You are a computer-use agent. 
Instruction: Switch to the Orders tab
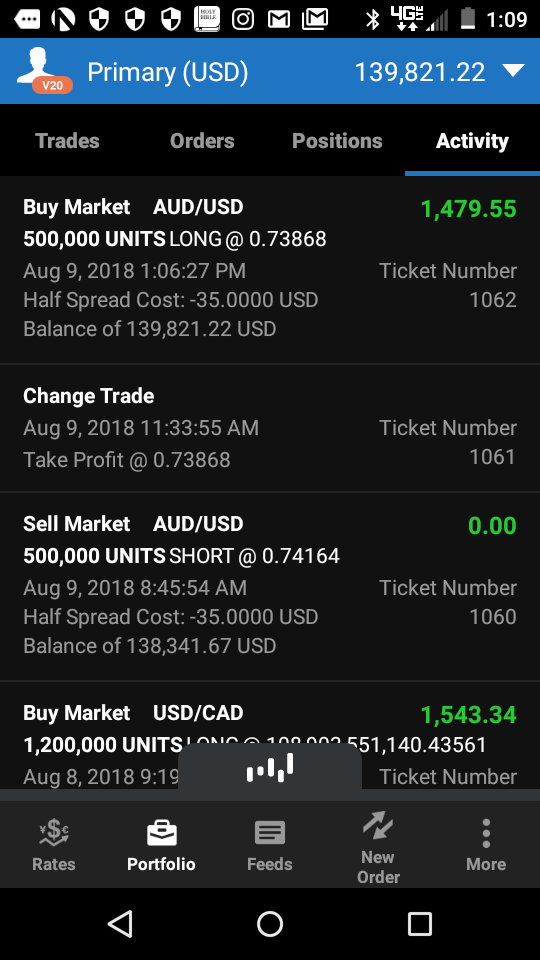tap(202, 141)
